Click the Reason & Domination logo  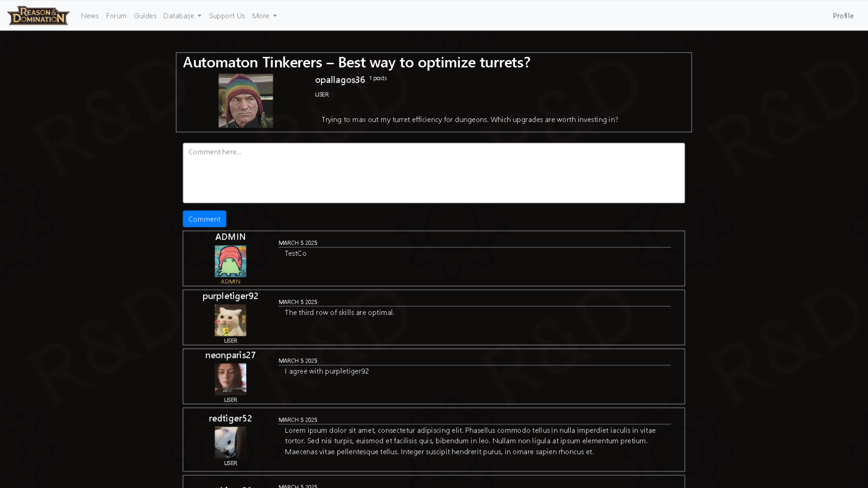click(38, 15)
